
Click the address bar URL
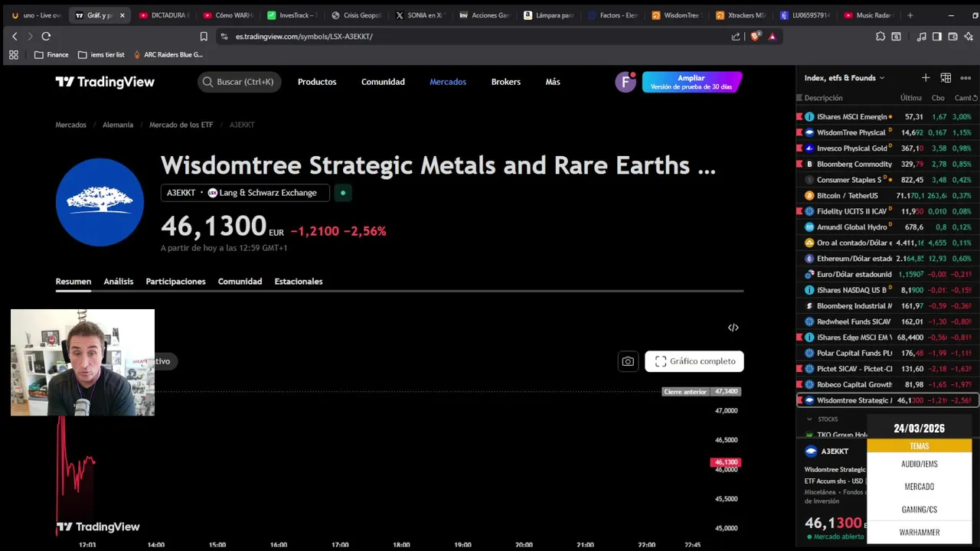pos(304,36)
